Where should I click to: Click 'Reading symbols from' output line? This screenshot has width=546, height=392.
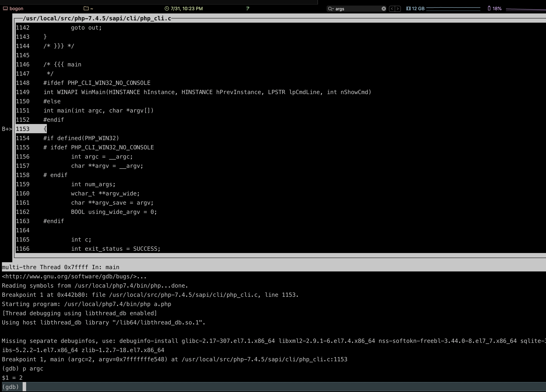95,286
